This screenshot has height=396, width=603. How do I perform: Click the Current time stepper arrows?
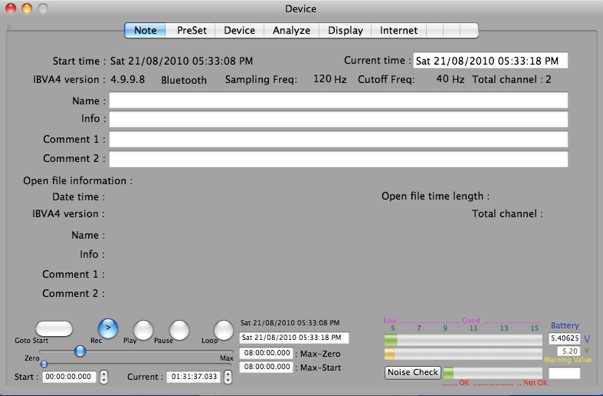228,377
